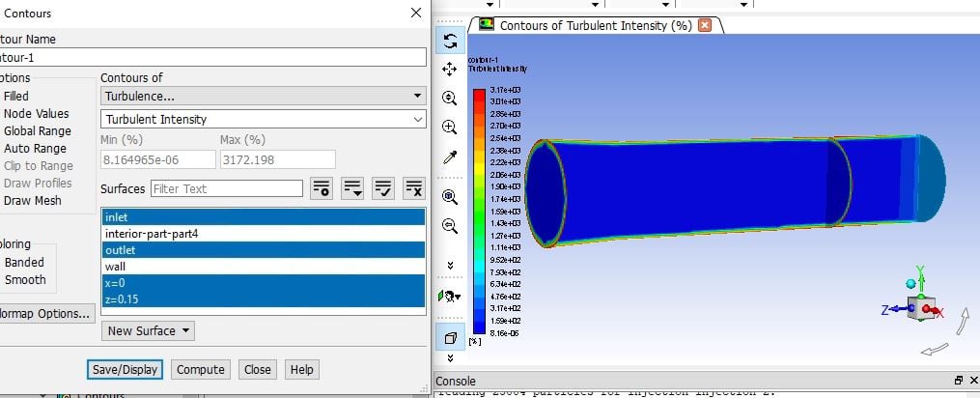Close the Console panel
The image size is (980, 398).
pyautogui.click(x=973, y=381)
